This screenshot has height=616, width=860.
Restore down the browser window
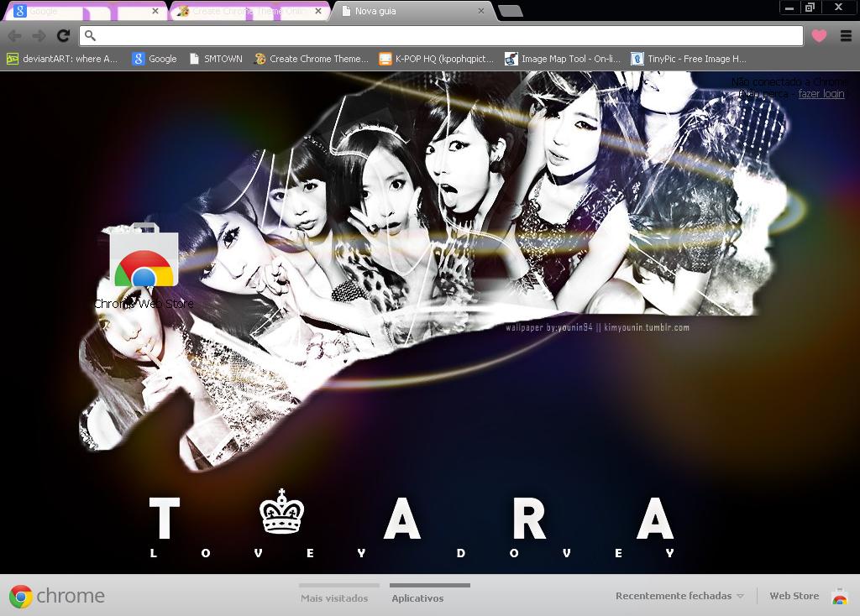[810, 8]
